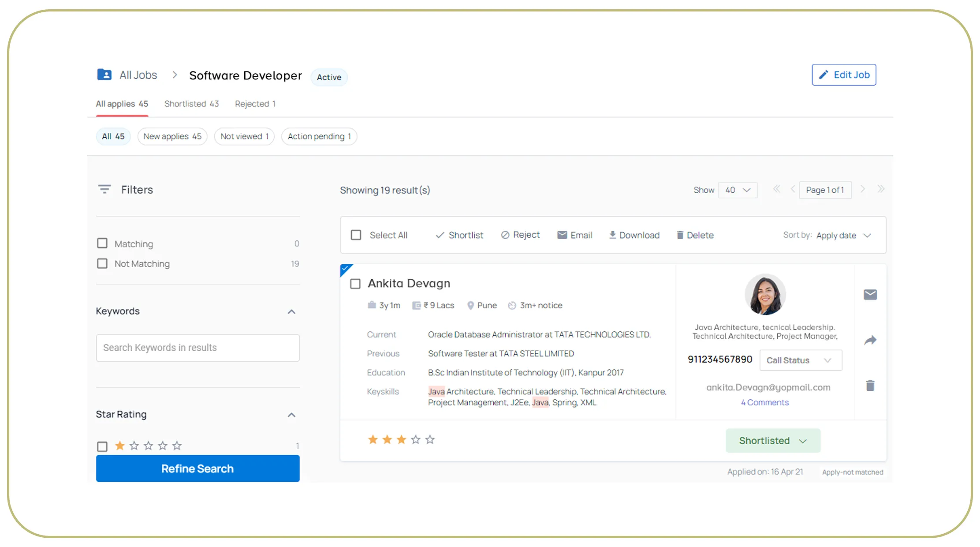This screenshot has width=980, height=547.
Task: Switch to the Shortlisted tab
Action: pos(192,103)
